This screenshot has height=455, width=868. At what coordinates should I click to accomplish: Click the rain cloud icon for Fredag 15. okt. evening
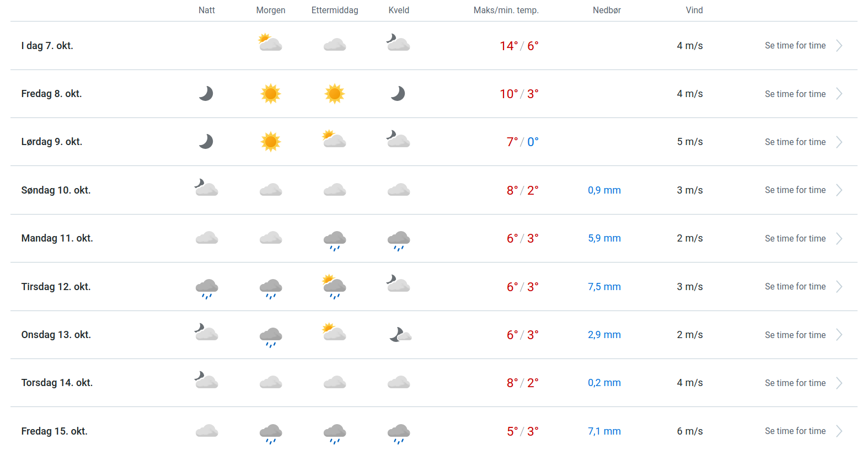click(x=399, y=433)
